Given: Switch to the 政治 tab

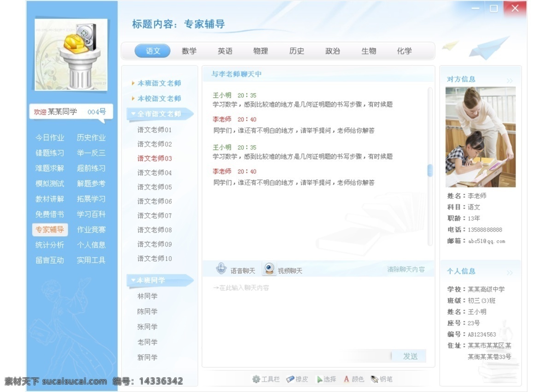Looking at the screenshot, I should click(332, 51).
